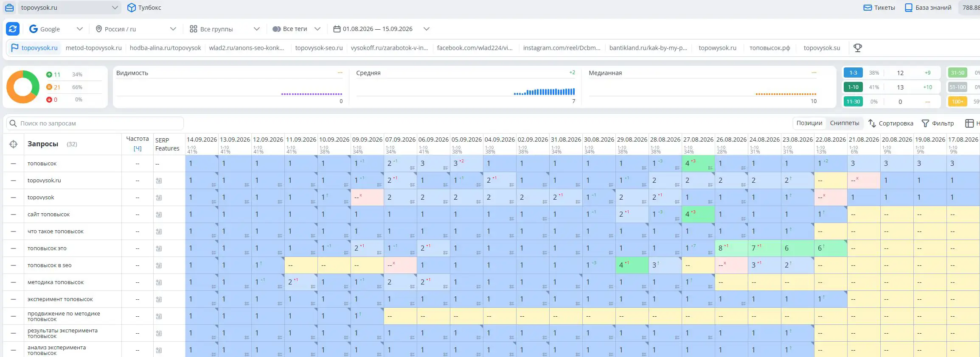Select the metod-topovysok.ru competitor tab
This screenshot has height=357, width=980.
(x=93, y=48)
